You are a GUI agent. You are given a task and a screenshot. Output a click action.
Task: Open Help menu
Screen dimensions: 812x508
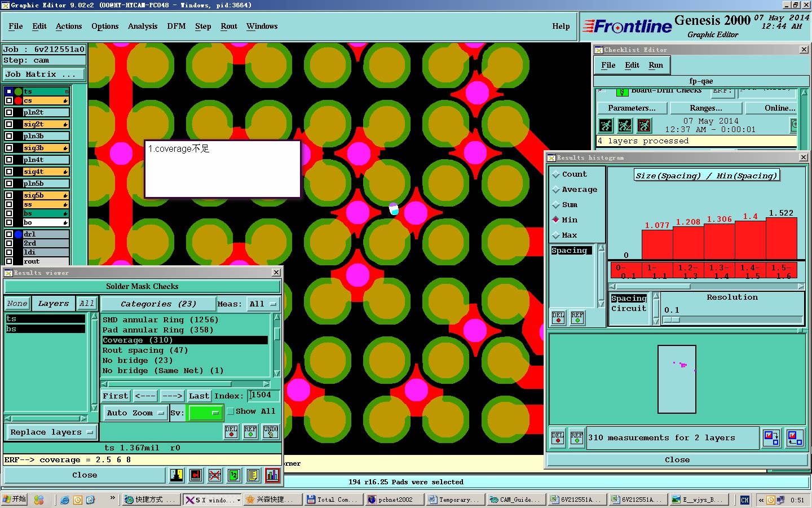(561, 27)
